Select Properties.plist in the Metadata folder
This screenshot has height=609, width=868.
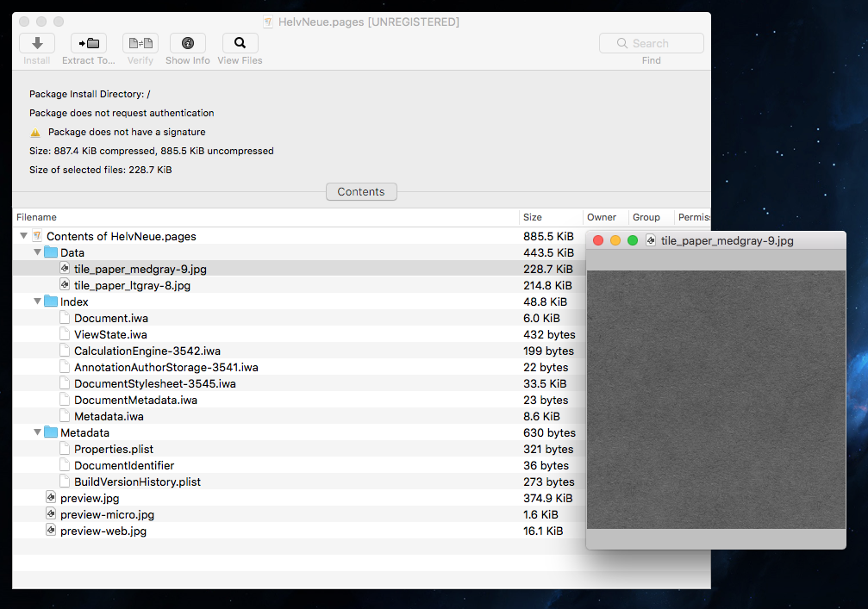click(x=114, y=449)
